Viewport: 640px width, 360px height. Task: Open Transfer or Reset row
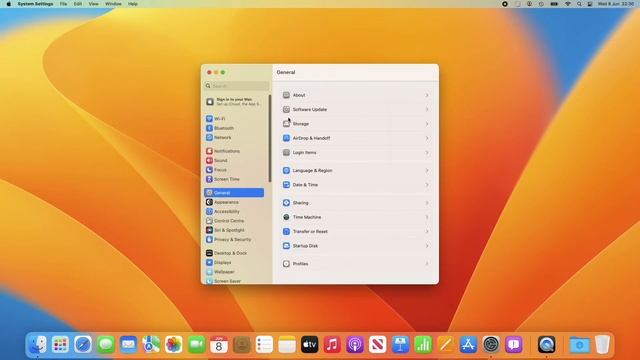coord(356,231)
